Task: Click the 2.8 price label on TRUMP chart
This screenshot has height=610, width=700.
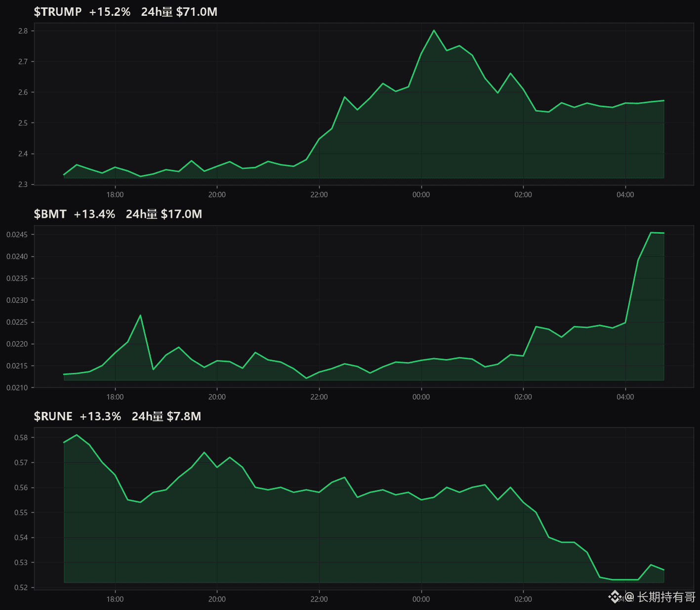Action: (23, 31)
